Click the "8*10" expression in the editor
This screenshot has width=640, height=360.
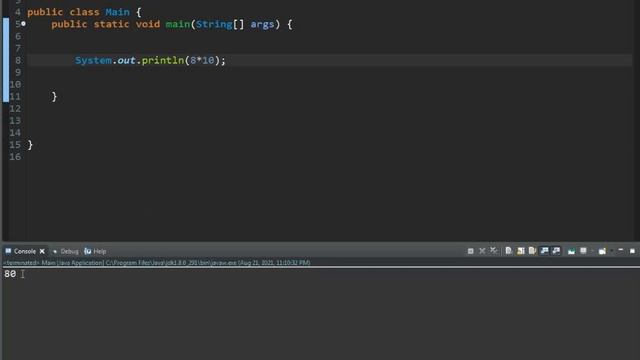202,60
